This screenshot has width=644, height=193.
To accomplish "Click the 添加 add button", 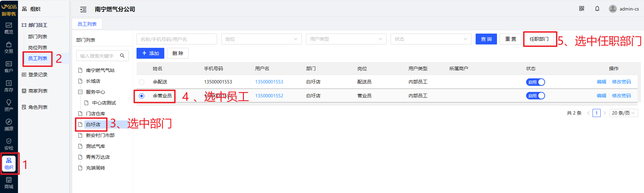I will tap(150, 53).
